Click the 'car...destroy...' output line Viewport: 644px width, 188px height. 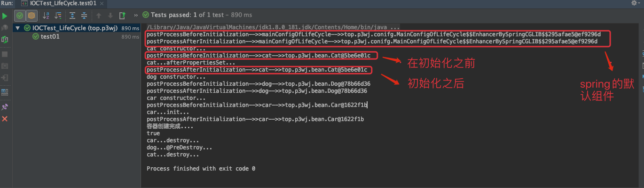[x=173, y=140]
